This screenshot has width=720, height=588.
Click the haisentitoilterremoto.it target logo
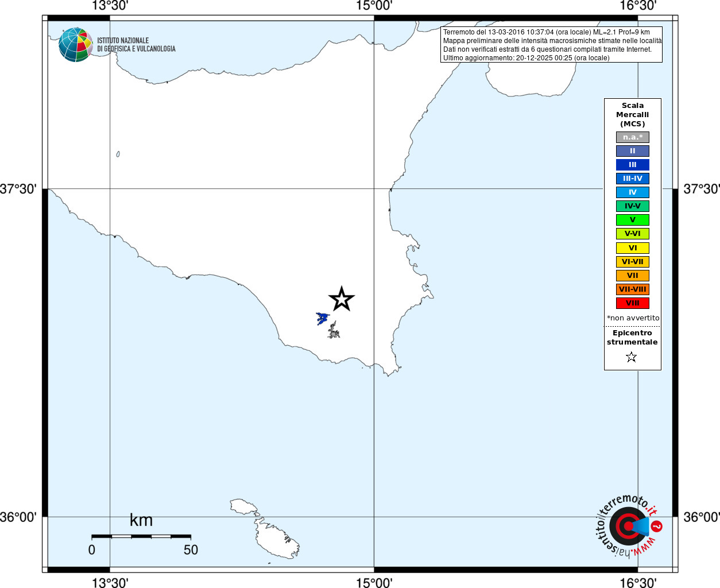(x=629, y=526)
